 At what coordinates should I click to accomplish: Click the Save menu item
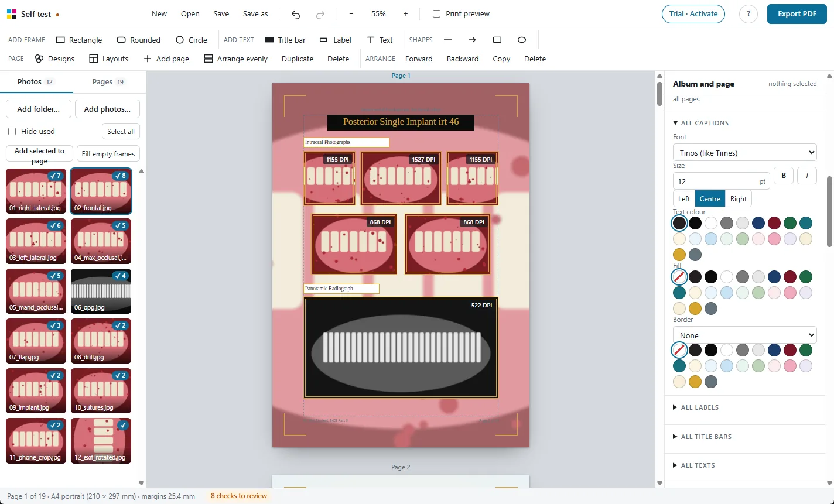pos(221,14)
